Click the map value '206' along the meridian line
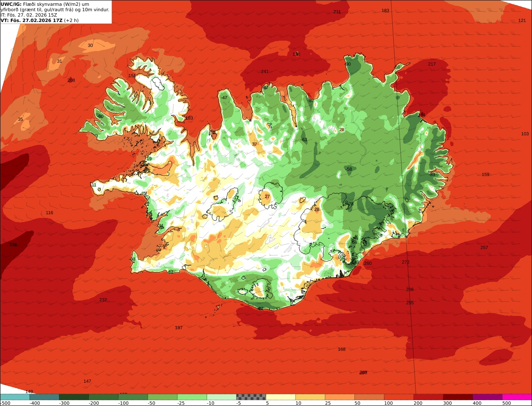The width and height of the screenshot is (532, 406). (410, 289)
